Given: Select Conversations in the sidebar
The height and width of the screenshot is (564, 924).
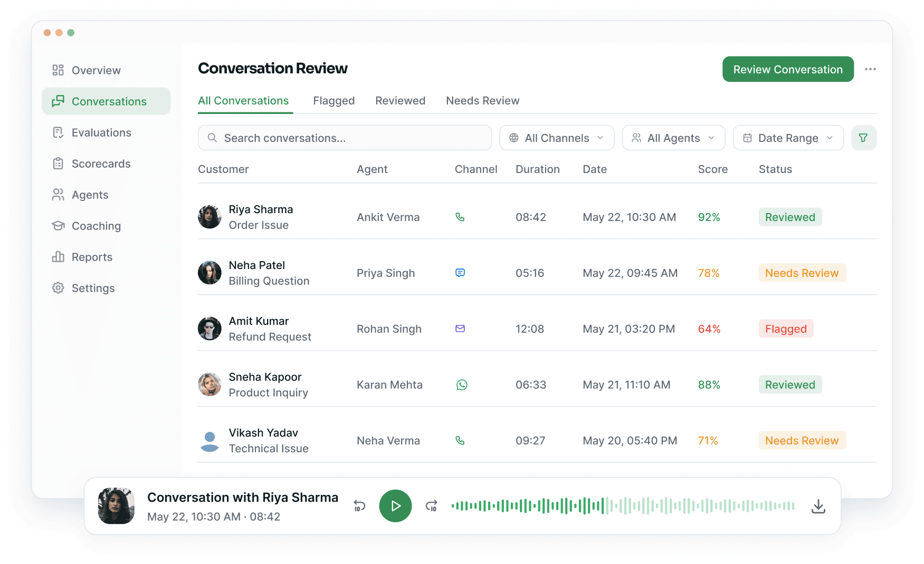Looking at the screenshot, I should pyautogui.click(x=106, y=101).
